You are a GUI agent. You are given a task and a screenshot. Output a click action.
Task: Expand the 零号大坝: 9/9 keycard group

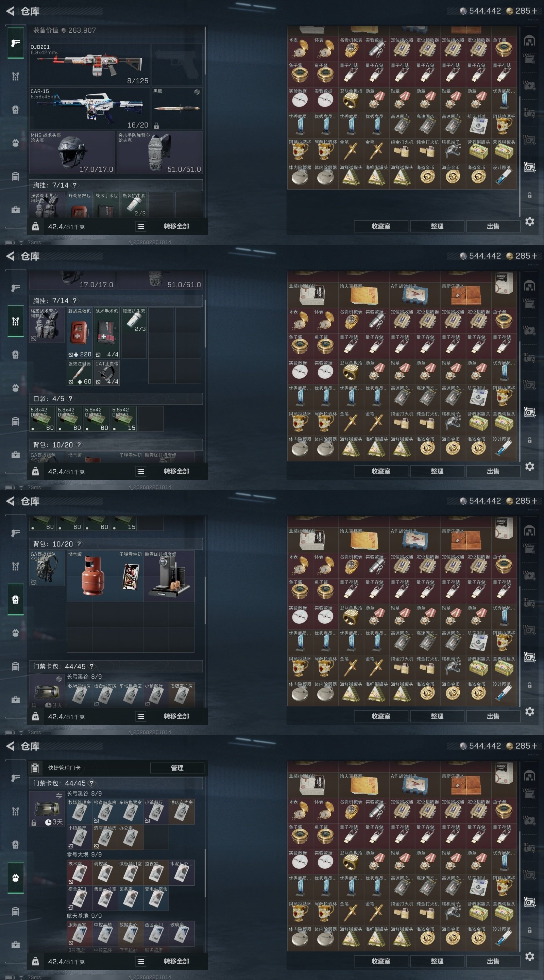pyautogui.click(x=84, y=854)
